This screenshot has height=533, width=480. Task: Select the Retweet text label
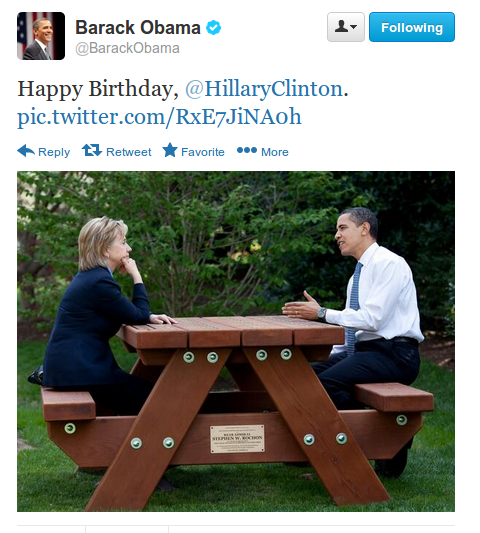129,152
